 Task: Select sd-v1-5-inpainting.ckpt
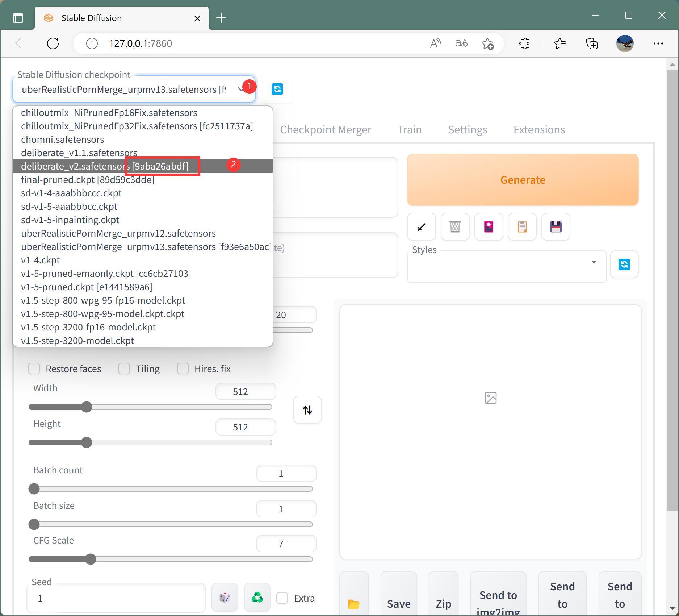click(x=143, y=220)
